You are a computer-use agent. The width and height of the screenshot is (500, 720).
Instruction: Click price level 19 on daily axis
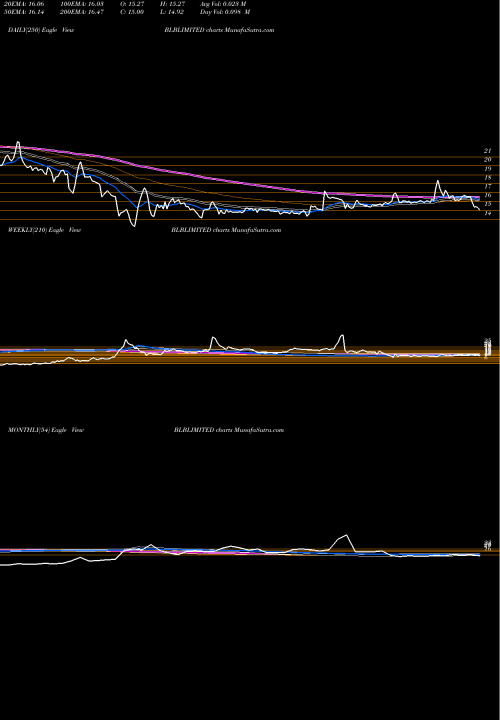point(488,169)
